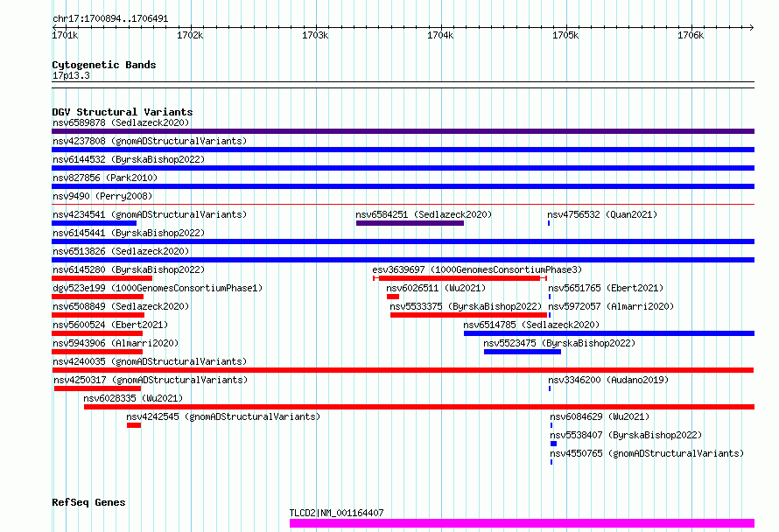This screenshot has width=779, height=532.
Task: Open nsv5943906 (Almarri2020) label
Action: 116,343
